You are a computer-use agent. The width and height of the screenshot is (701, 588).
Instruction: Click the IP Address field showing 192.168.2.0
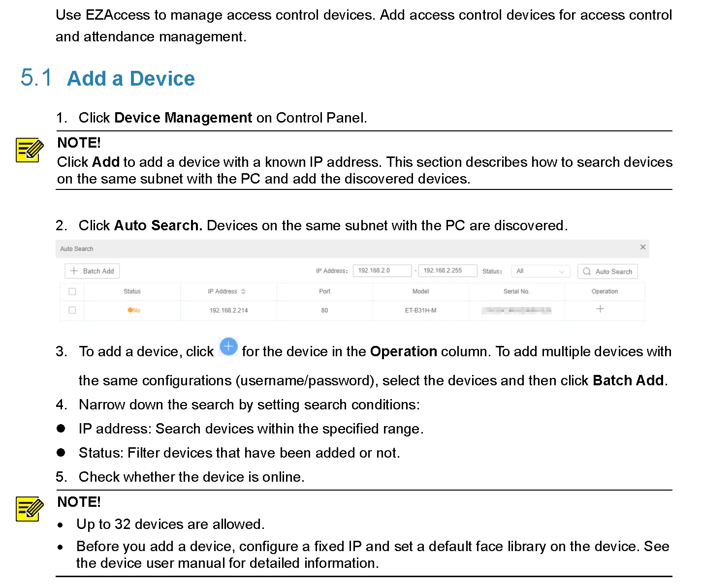[x=382, y=270]
